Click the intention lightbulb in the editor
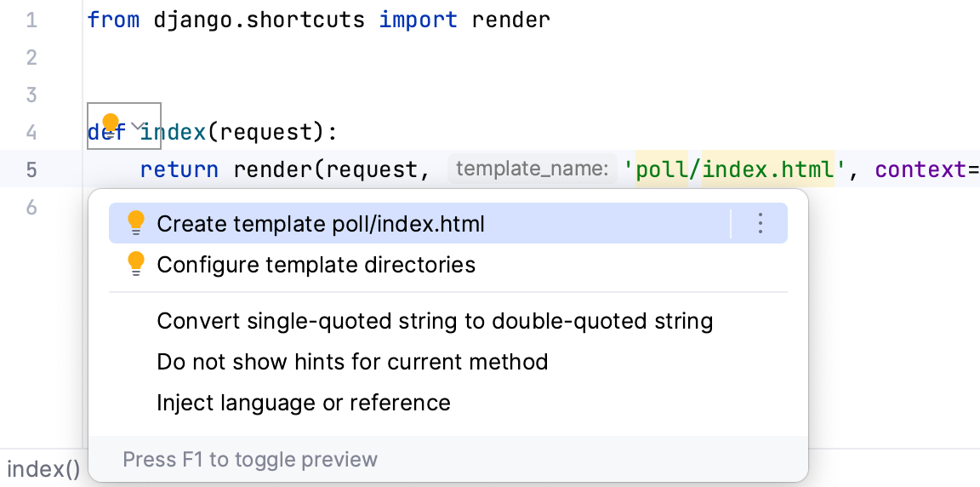This screenshot has height=487, width=980. click(111, 124)
